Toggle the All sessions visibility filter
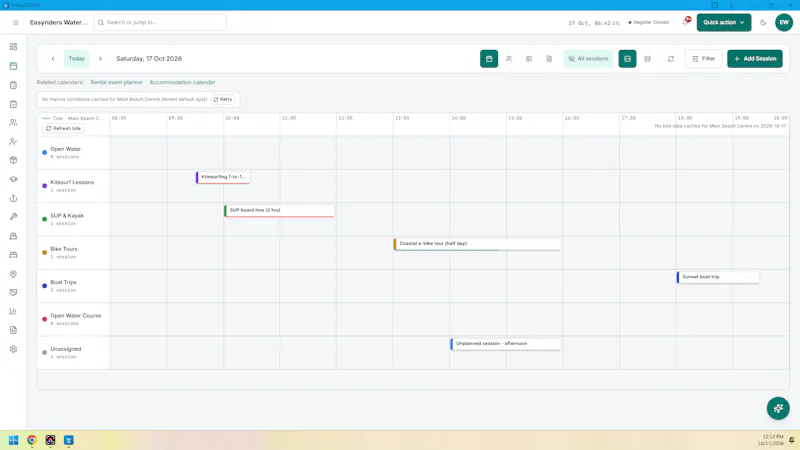The width and height of the screenshot is (800, 450). click(x=588, y=59)
